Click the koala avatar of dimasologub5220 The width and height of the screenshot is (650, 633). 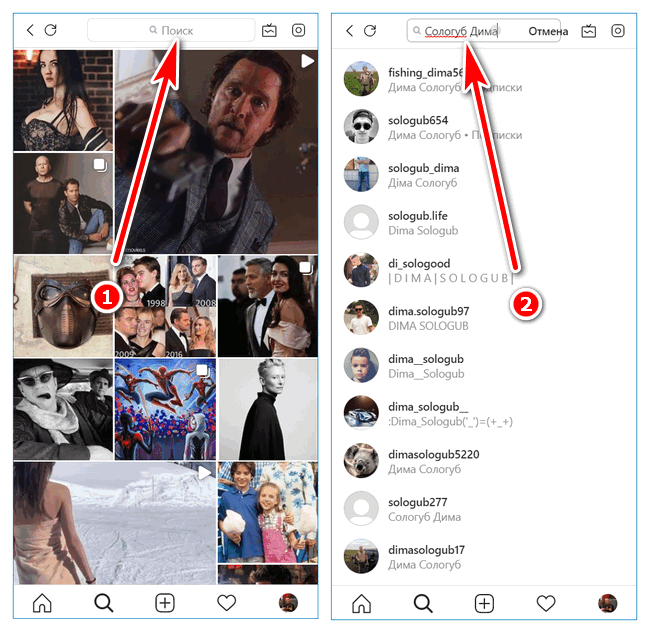tap(361, 461)
